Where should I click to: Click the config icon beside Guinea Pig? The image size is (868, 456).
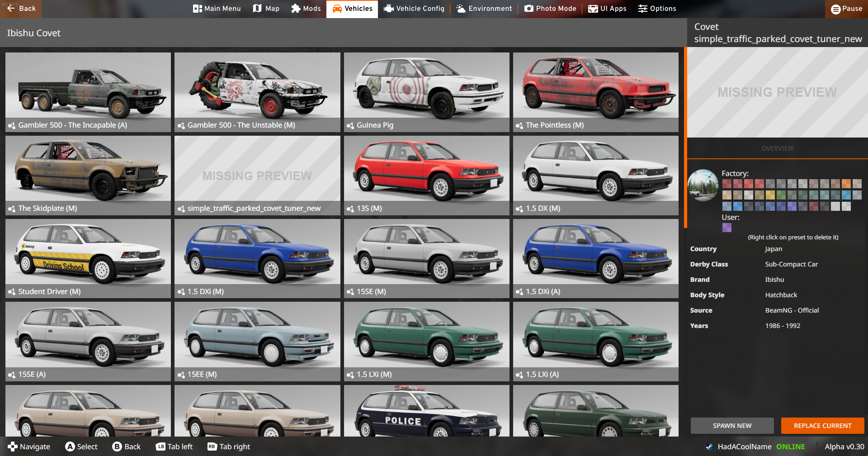(x=350, y=125)
